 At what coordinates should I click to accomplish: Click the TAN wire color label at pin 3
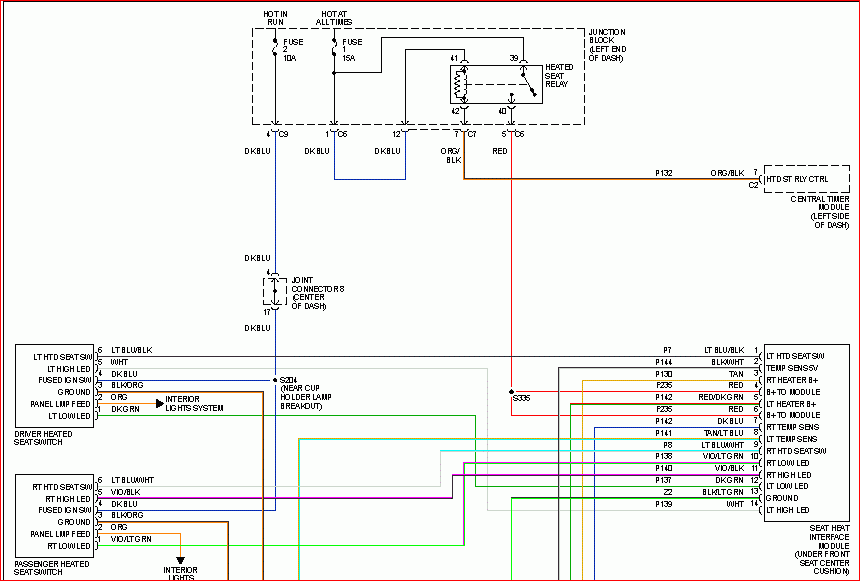(x=736, y=374)
